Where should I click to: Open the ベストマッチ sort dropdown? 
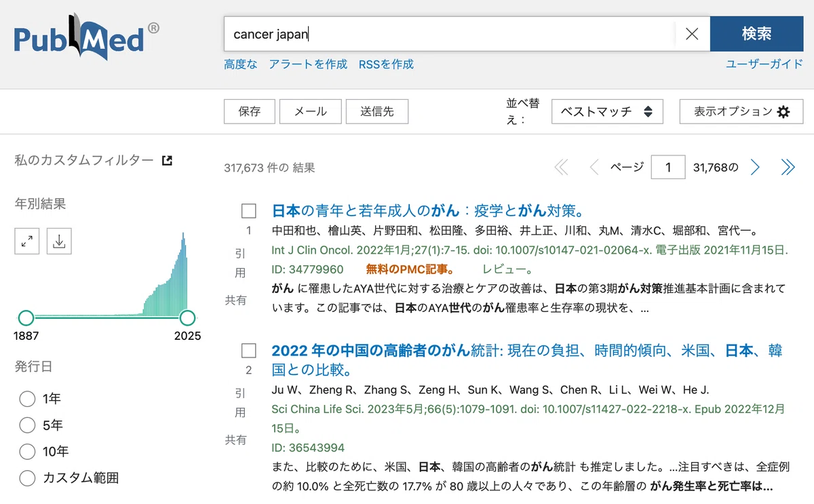coord(607,111)
